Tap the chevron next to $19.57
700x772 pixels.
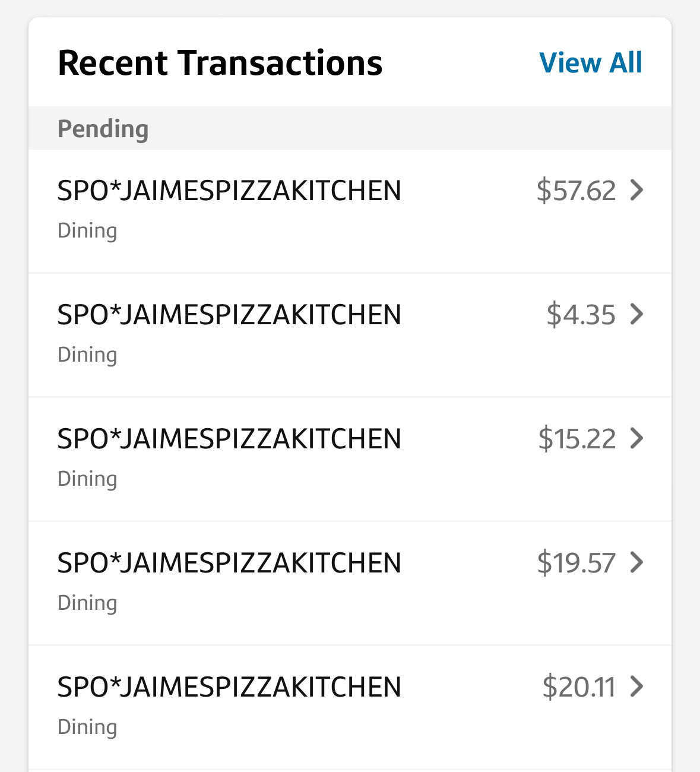[x=636, y=562]
